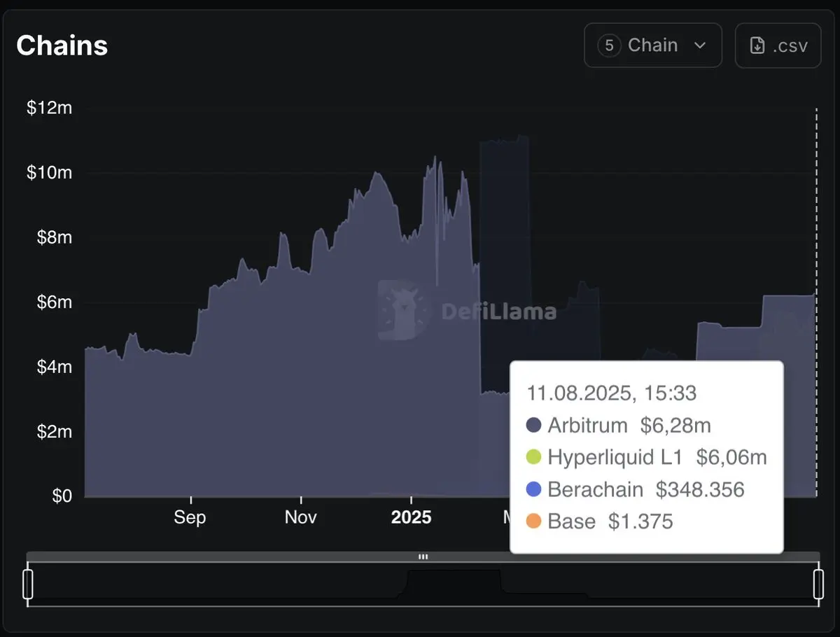840x637 pixels.
Task: Click the Berachain blue dot in tooltip
Action: point(533,489)
